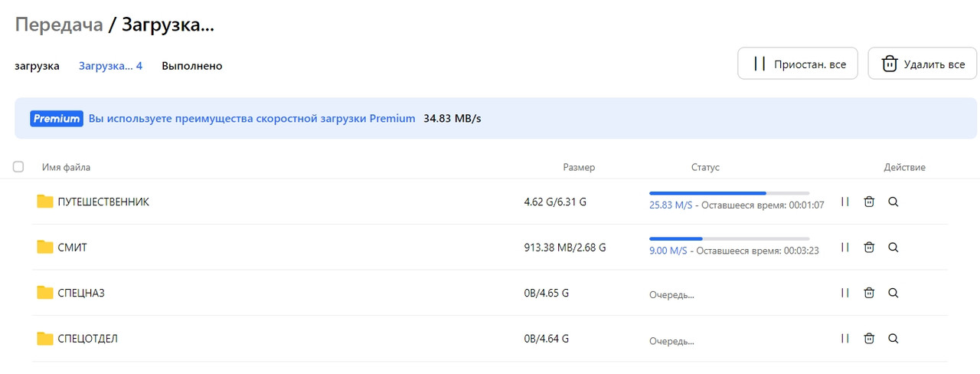980x374 pixels.
Task: Remove СПЕЦОТДЕЛ using its trash icon
Action: 869,338
